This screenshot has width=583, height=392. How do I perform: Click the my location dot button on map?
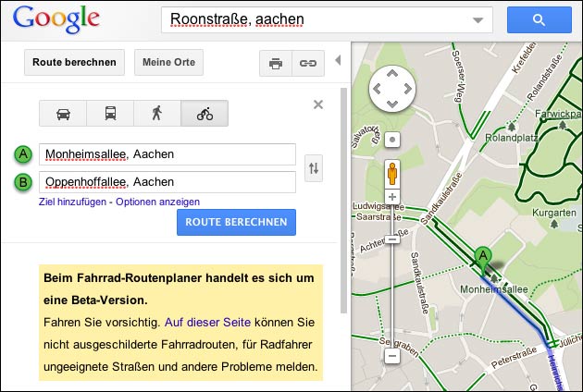[x=392, y=141]
